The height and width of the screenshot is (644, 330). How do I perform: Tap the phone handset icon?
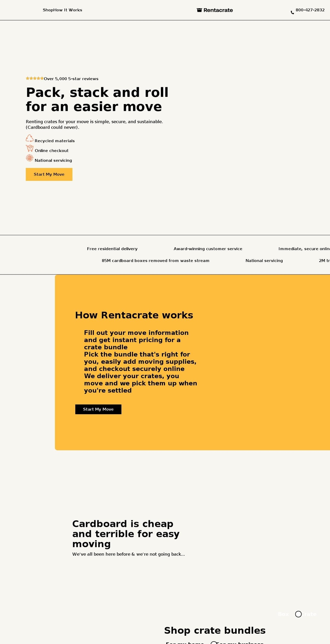click(x=292, y=12)
